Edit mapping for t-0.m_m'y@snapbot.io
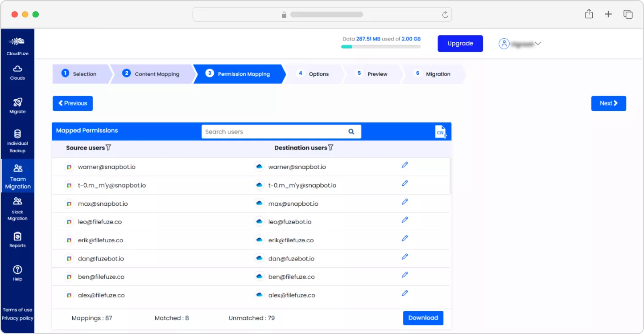644x334 pixels. [x=405, y=183]
